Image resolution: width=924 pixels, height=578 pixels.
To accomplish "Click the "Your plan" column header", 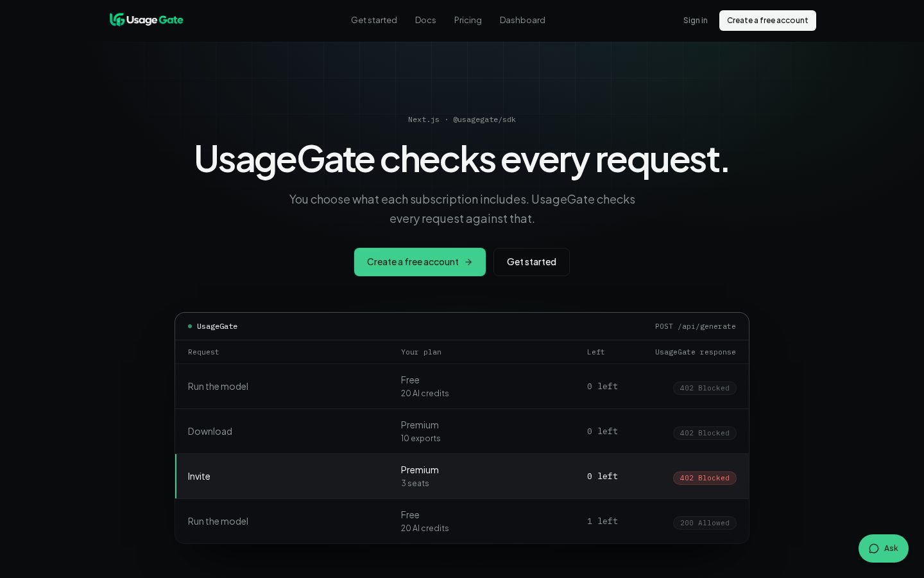I will point(421,352).
